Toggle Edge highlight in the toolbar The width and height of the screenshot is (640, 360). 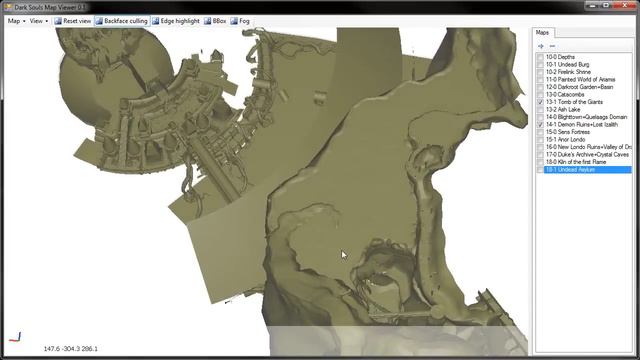pos(176,21)
